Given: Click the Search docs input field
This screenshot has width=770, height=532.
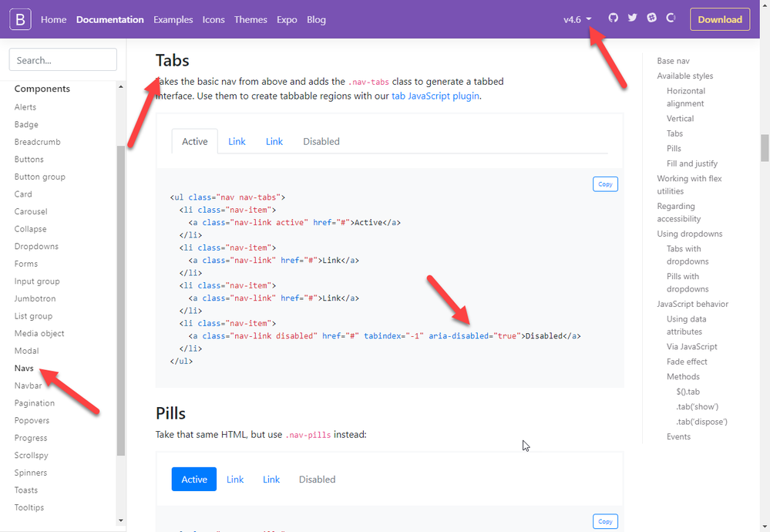Looking at the screenshot, I should click(x=63, y=60).
